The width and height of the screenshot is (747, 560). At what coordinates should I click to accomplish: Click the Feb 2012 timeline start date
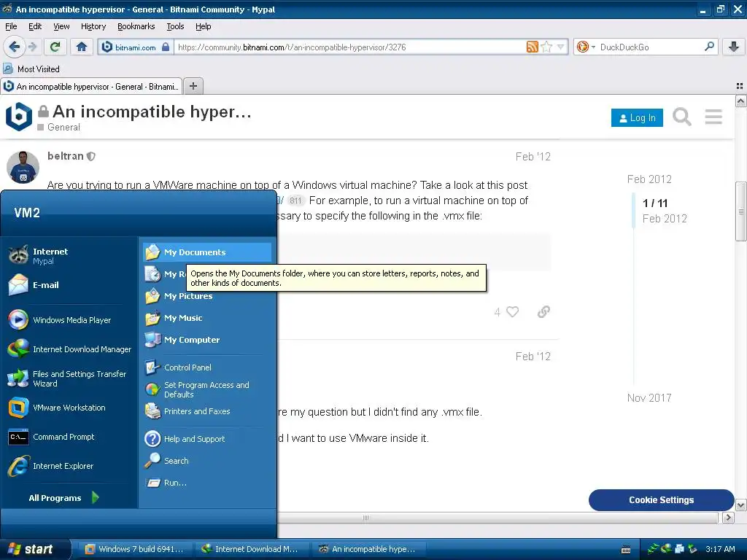[649, 179]
